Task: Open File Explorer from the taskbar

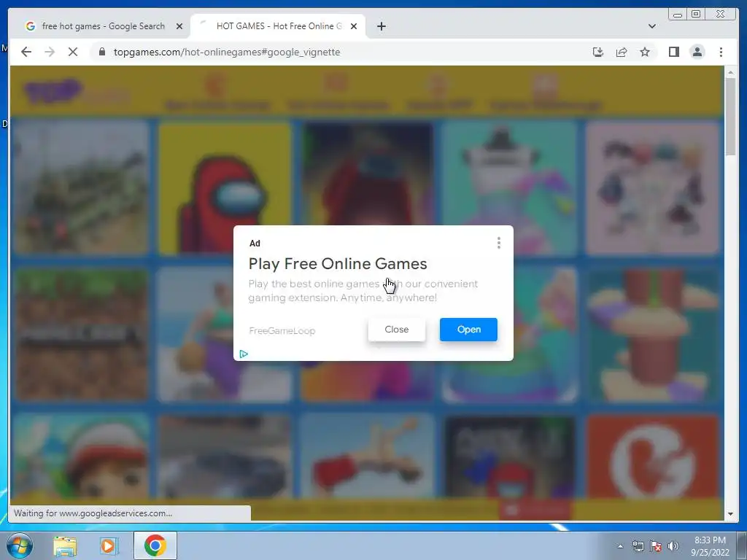Action: coord(65,545)
